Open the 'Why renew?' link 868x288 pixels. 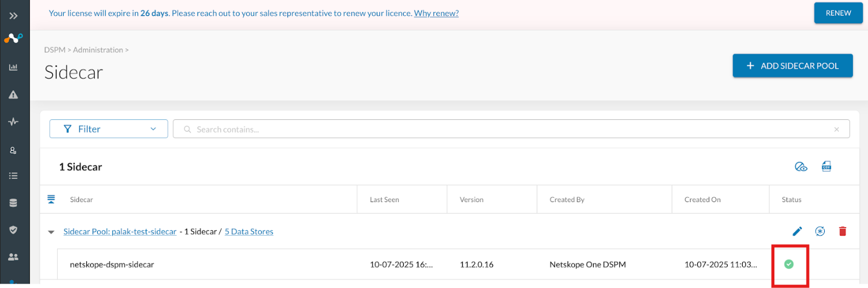pos(436,13)
